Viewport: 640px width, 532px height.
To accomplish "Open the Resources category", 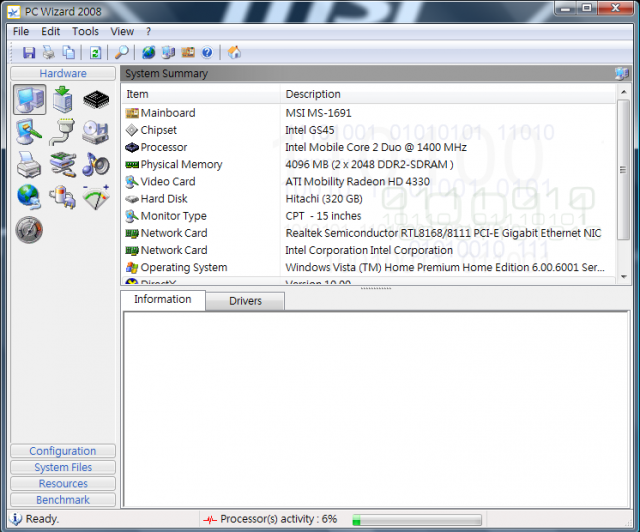I will click(x=63, y=484).
